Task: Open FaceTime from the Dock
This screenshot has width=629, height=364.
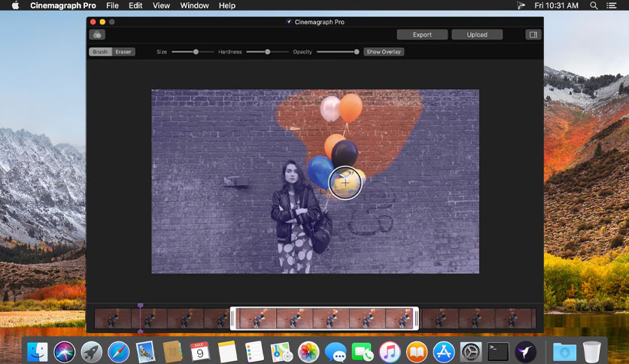Action: [x=362, y=352]
